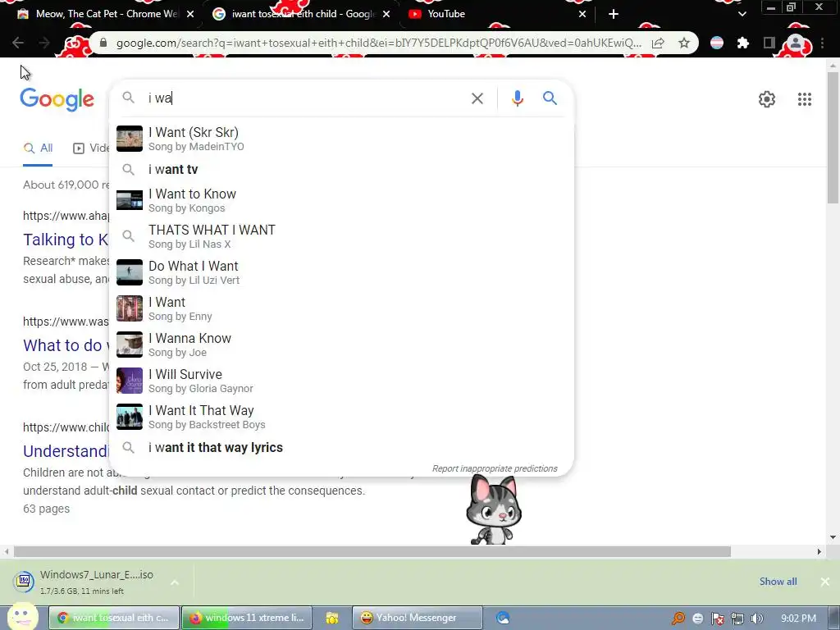Viewport: 840px width, 630px height.
Task: Click the Google logo
Action: pos(57,99)
